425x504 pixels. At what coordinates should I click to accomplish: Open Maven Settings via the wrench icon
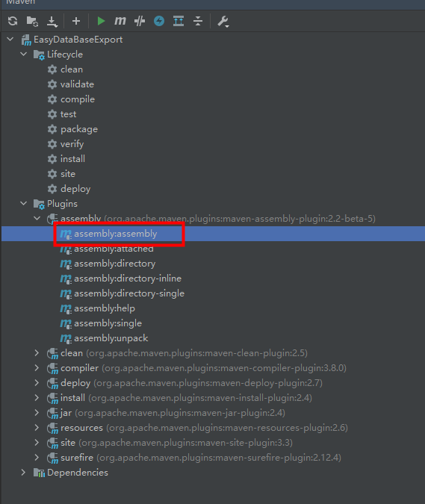(x=223, y=21)
